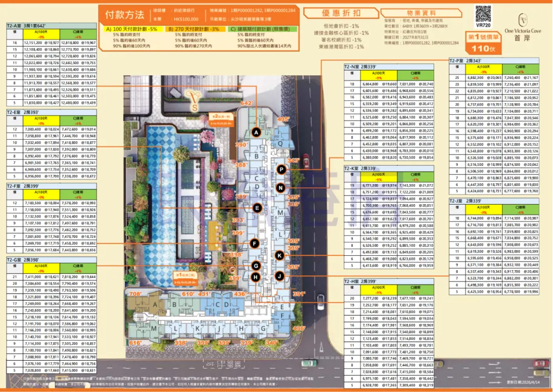The height and width of the screenshot is (392, 553).
Task: Click the 642' area label on the plan
Action: [x=246, y=103]
